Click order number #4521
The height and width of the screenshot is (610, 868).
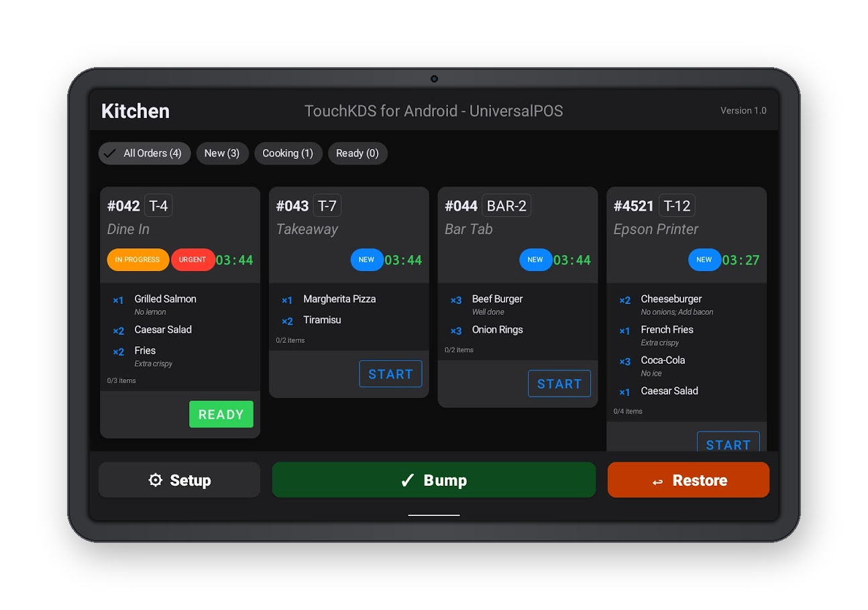coord(634,206)
